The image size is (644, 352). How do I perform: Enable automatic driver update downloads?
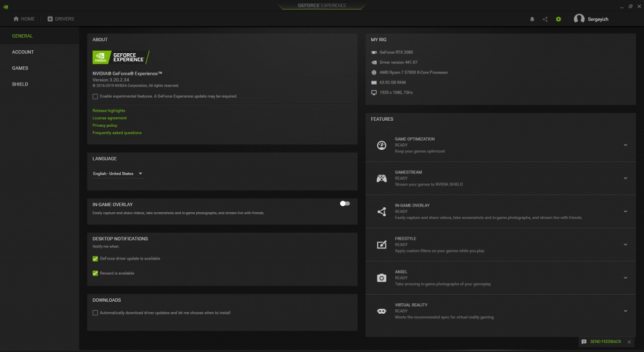(95, 313)
